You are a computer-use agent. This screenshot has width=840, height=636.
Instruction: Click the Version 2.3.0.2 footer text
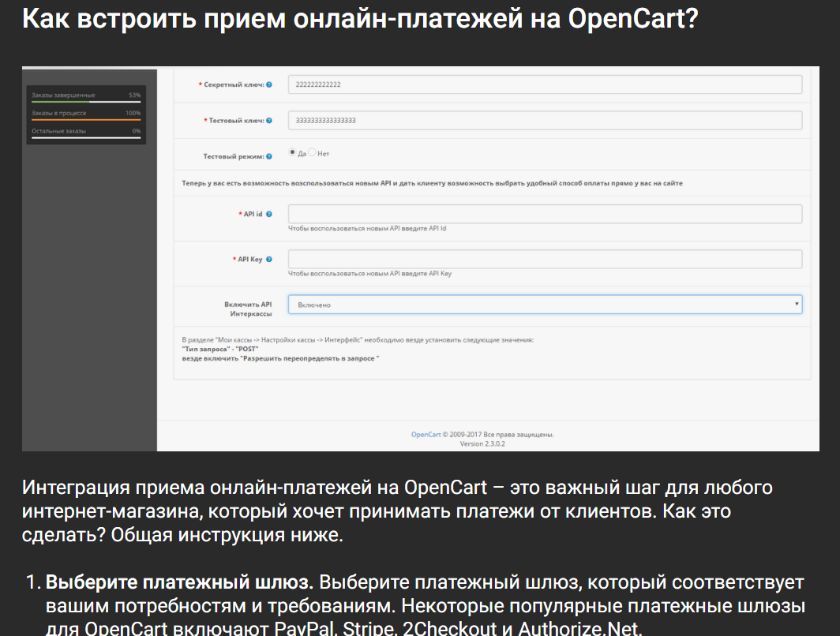coord(482,444)
